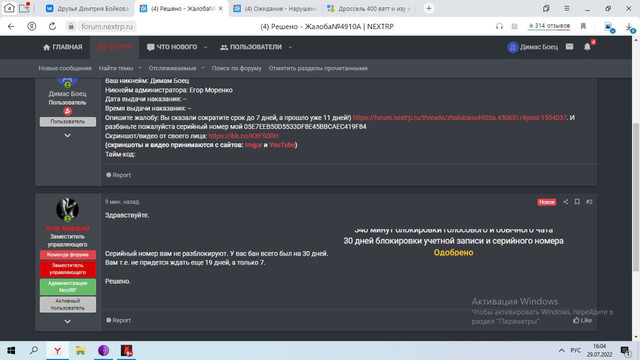Image resolution: width=640 pixels, height=360 pixels.
Task: Like the reply by Егор Моренко
Action: point(582,320)
